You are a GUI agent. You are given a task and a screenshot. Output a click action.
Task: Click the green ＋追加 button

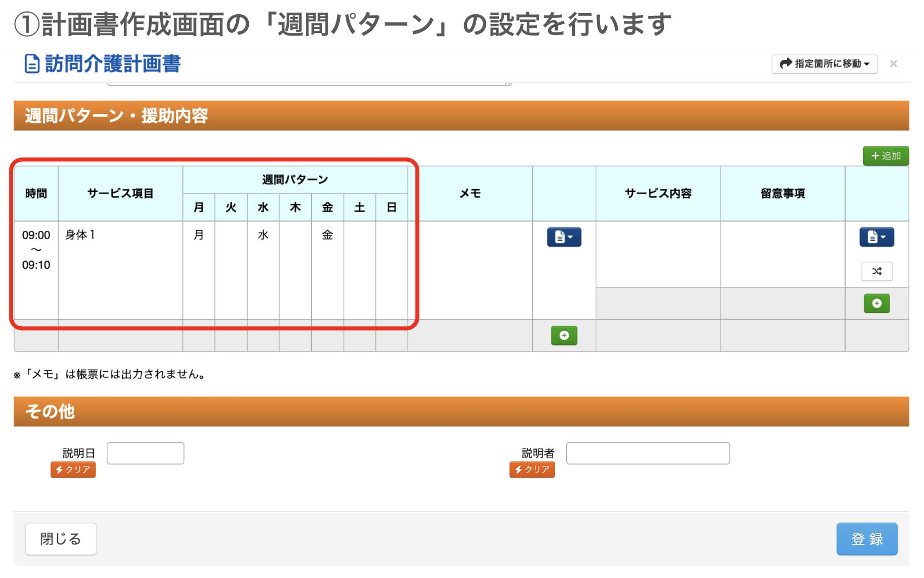885,155
